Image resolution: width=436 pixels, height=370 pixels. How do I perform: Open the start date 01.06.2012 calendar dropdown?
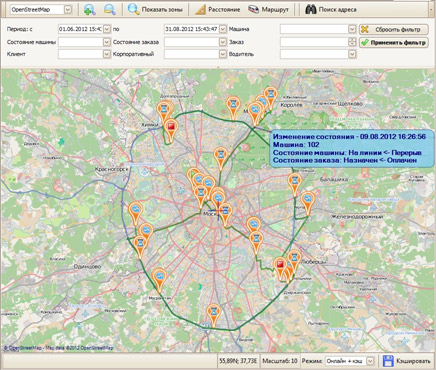(x=107, y=29)
